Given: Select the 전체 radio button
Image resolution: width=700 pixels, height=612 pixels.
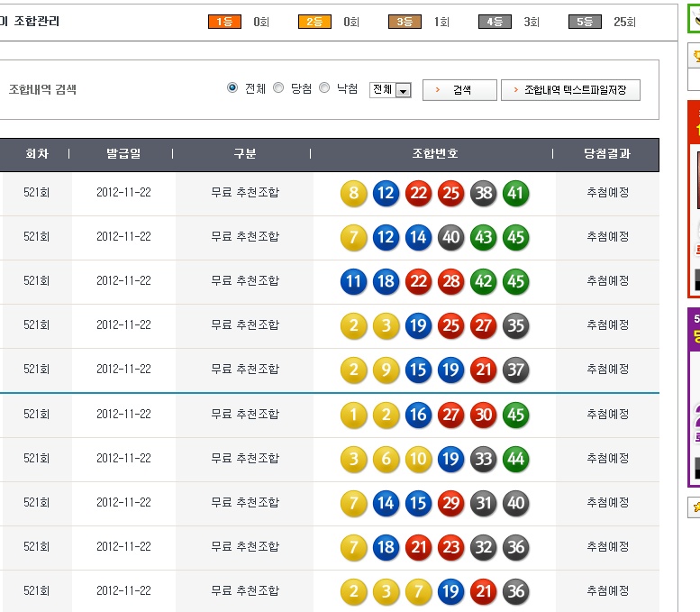Looking at the screenshot, I should (232, 88).
